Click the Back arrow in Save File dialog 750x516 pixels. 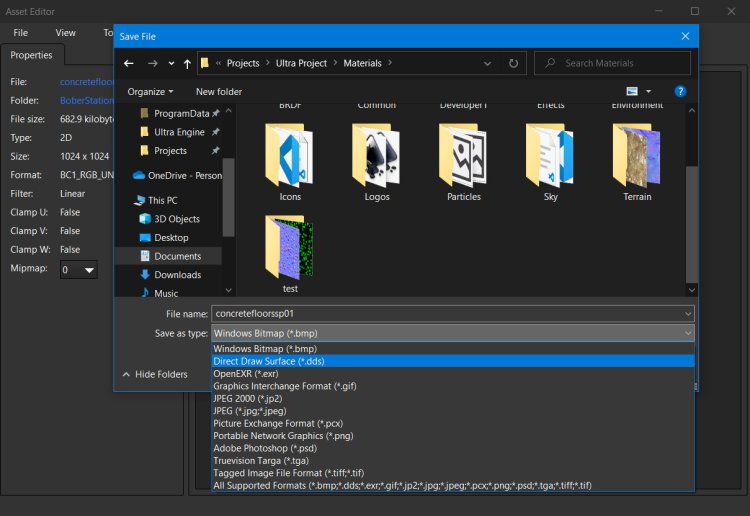coord(128,63)
